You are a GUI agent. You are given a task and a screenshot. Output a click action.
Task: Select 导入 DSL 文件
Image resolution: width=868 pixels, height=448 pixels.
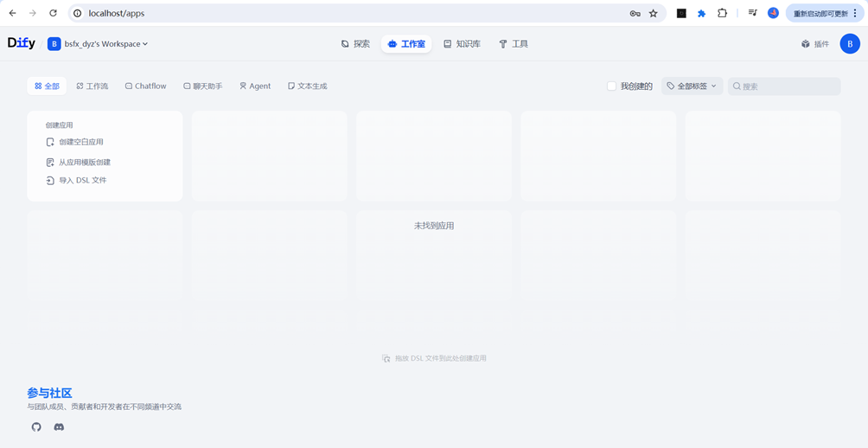(76, 180)
